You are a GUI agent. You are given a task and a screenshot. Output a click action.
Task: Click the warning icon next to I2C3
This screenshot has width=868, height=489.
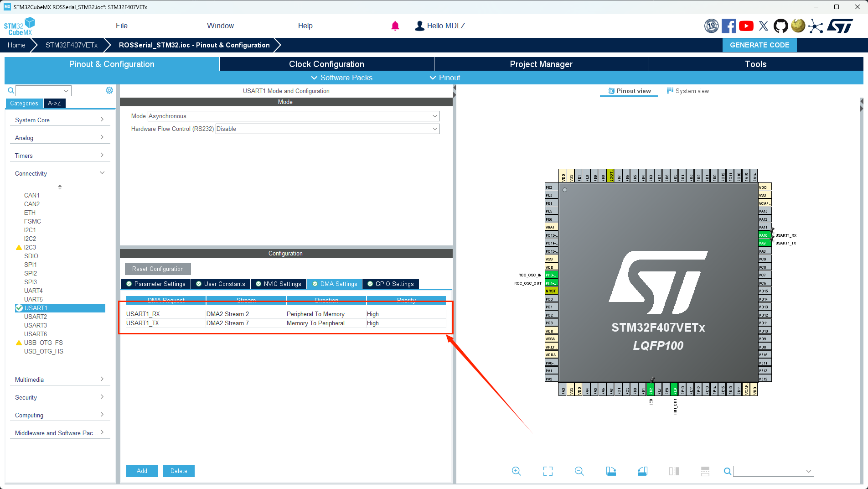click(x=19, y=247)
